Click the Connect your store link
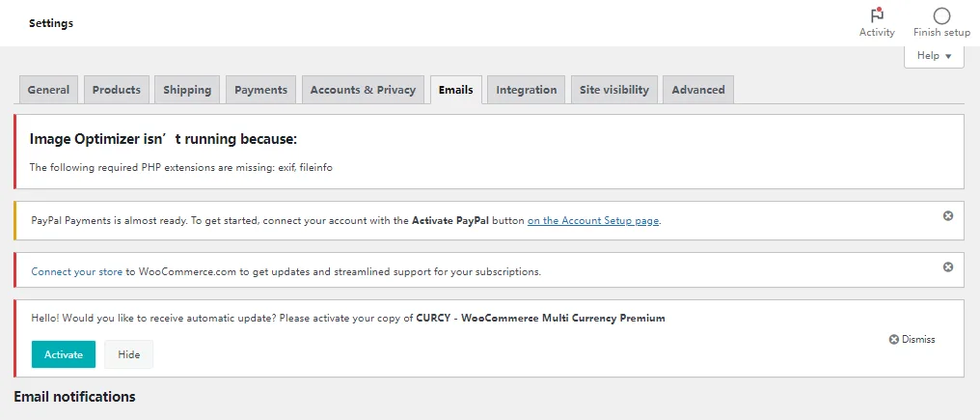The image size is (980, 420). pyautogui.click(x=77, y=272)
